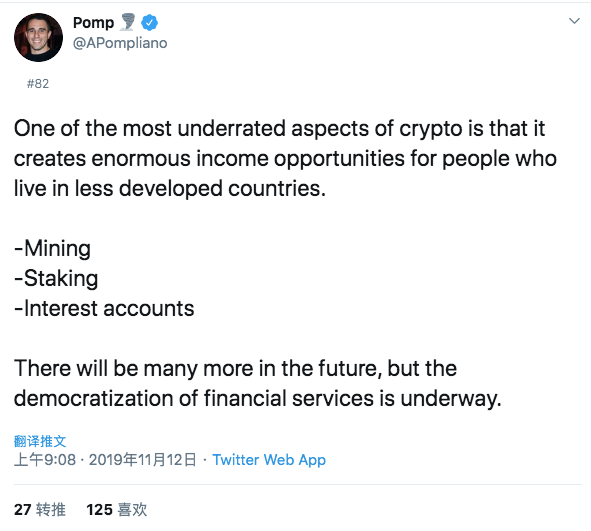Open the tweet options chevron menu
The height and width of the screenshot is (531, 591).
click(574, 21)
